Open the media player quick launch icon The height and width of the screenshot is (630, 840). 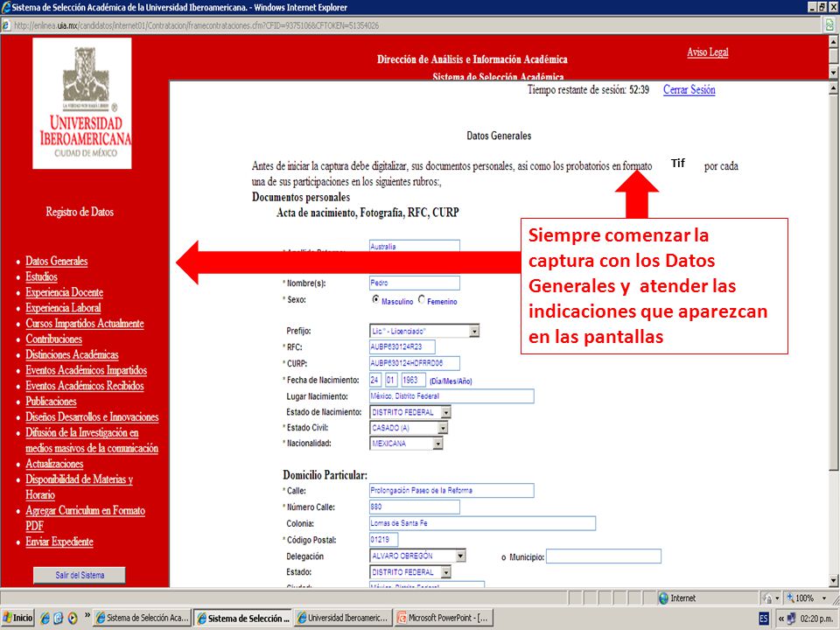pos(72,618)
